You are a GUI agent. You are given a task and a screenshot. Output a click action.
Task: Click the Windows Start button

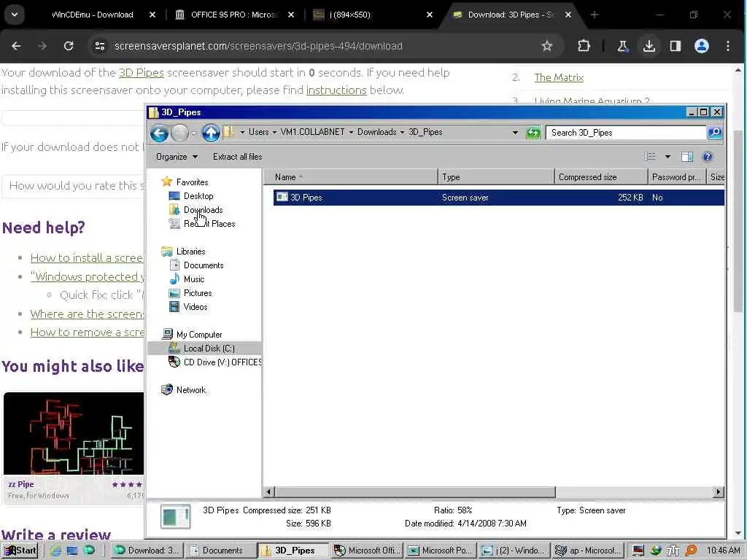(20, 551)
